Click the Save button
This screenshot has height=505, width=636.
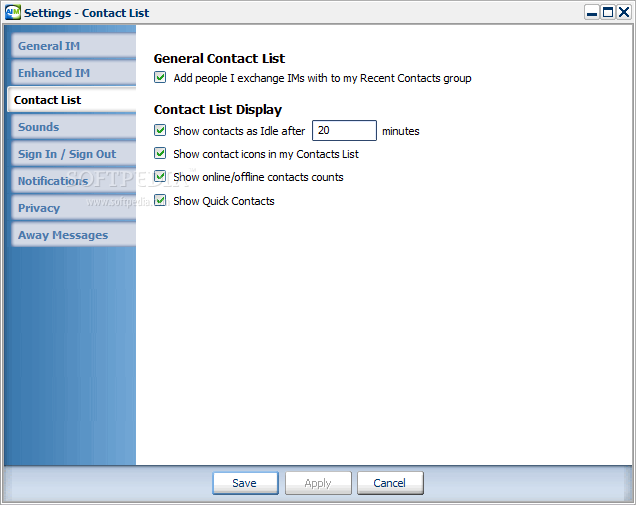pyautogui.click(x=245, y=483)
